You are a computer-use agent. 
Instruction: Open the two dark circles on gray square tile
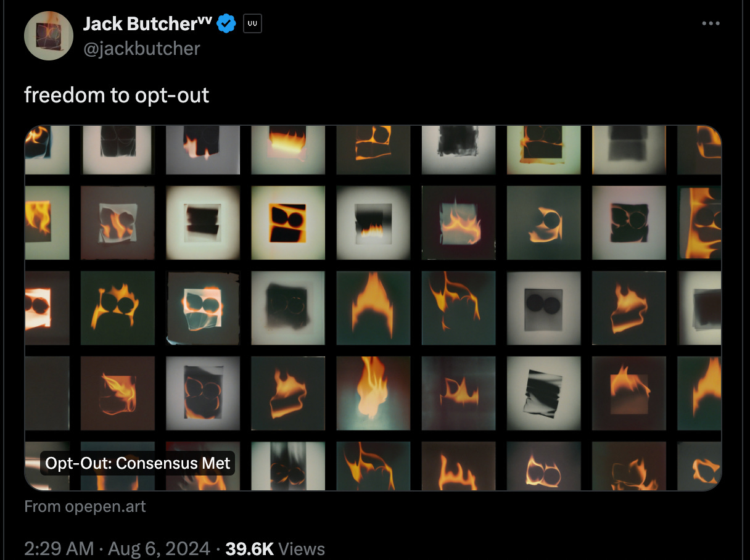click(x=543, y=308)
